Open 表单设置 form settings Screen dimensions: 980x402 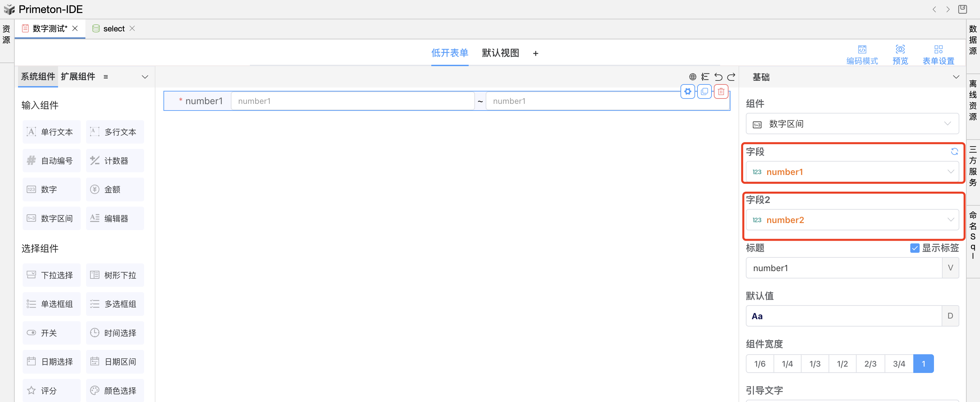pyautogui.click(x=938, y=55)
